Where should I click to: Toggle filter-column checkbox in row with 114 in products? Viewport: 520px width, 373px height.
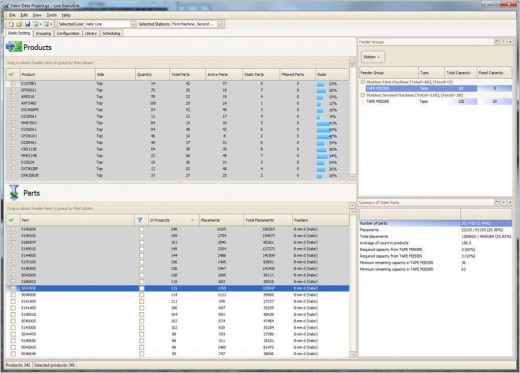[x=142, y=295]
